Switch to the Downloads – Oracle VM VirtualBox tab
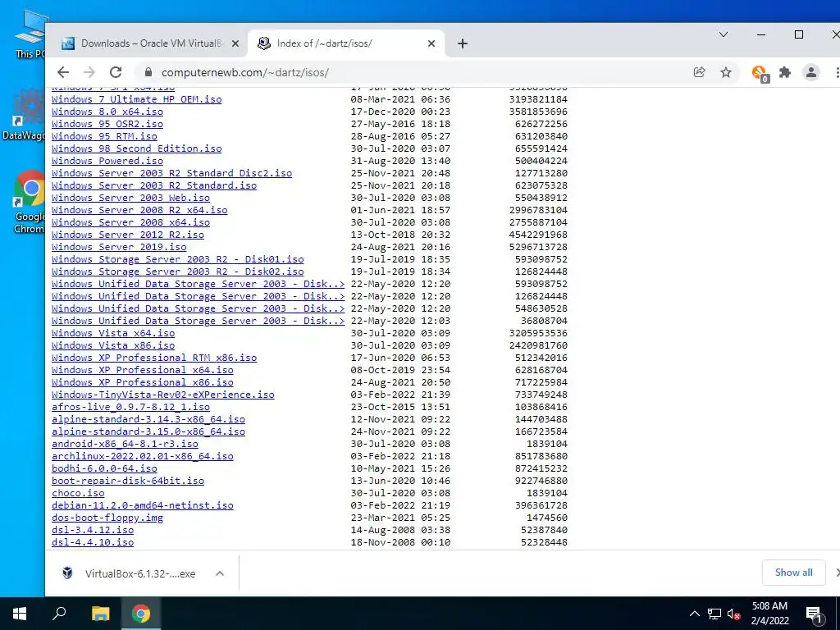 coord(150,43)
